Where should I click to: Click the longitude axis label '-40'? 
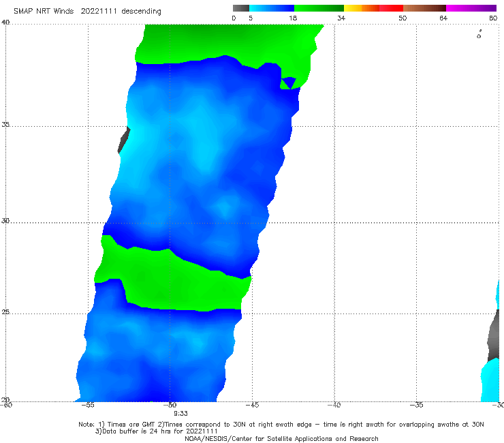point(334,405)
